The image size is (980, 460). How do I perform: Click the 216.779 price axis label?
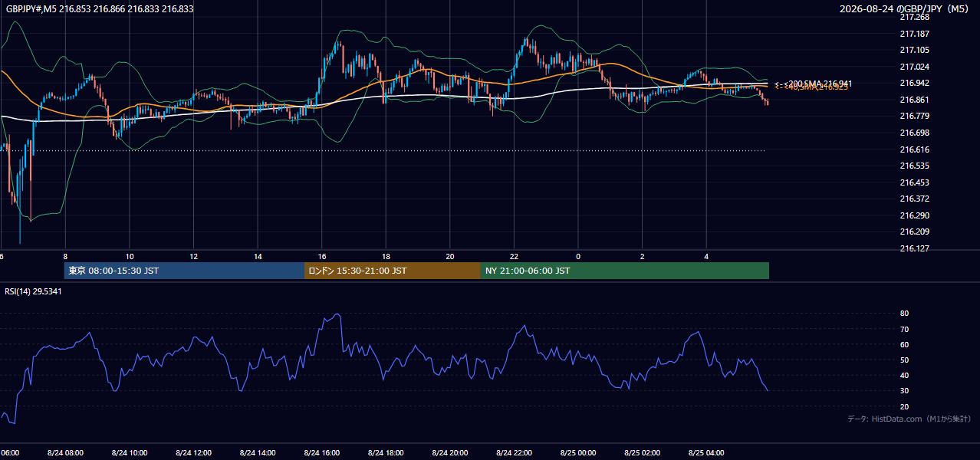pyautogui.click(x=914, y=116)
